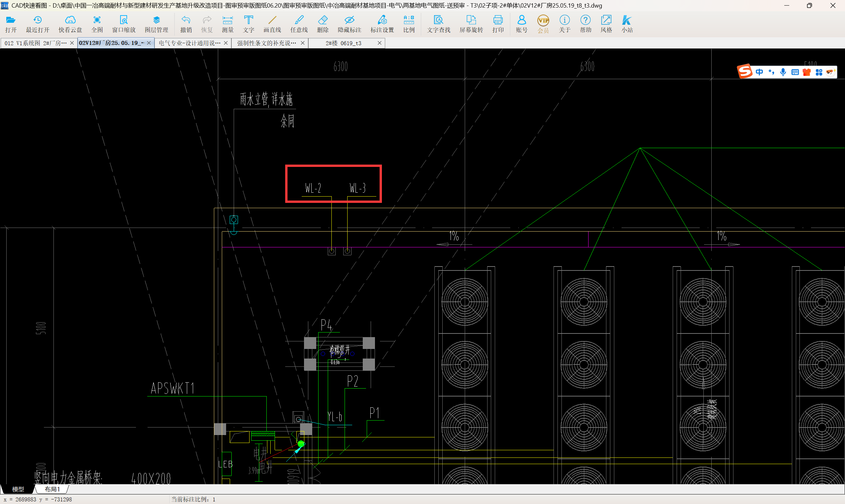Click the 当前标注比例: 1 status text
The height and width of the screenshot is (504, 845).
(193, 499)
